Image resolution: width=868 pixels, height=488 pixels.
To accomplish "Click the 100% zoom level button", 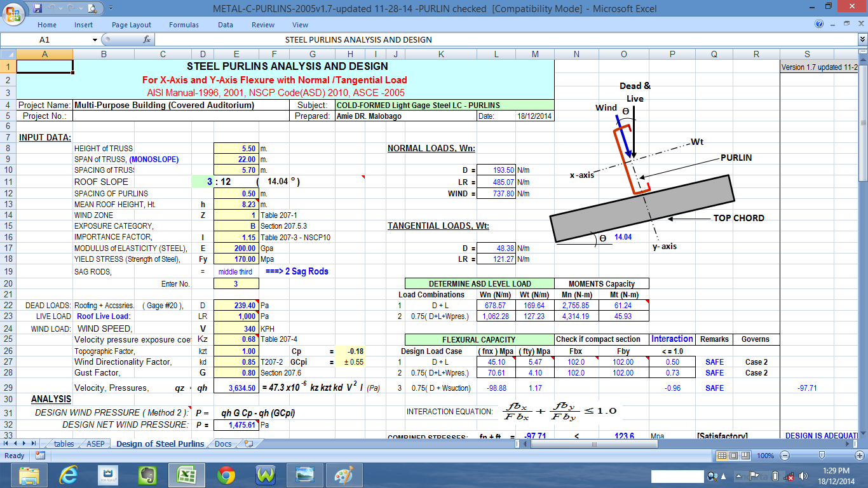I will click(x=765, y=456).
